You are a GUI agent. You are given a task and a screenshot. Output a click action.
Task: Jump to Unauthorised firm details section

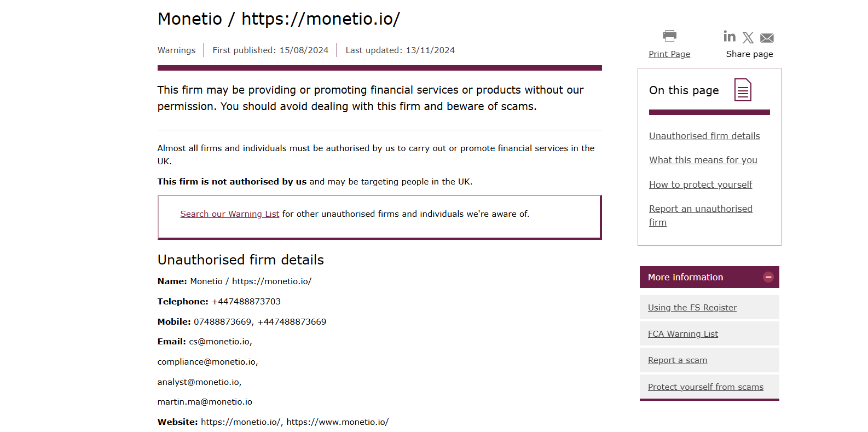click(x=704, y=136)
